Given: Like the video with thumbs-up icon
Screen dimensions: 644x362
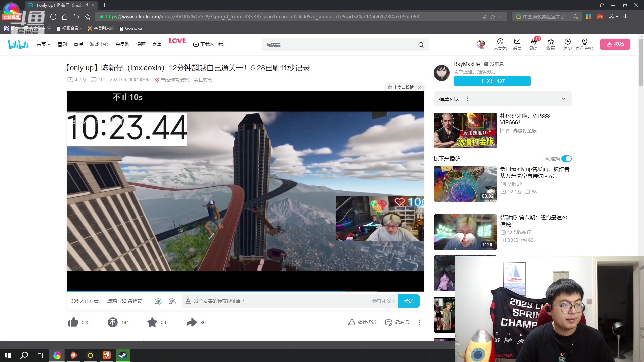Looking at the screenshot, I should pyautogui.click(x=73, y=322).
